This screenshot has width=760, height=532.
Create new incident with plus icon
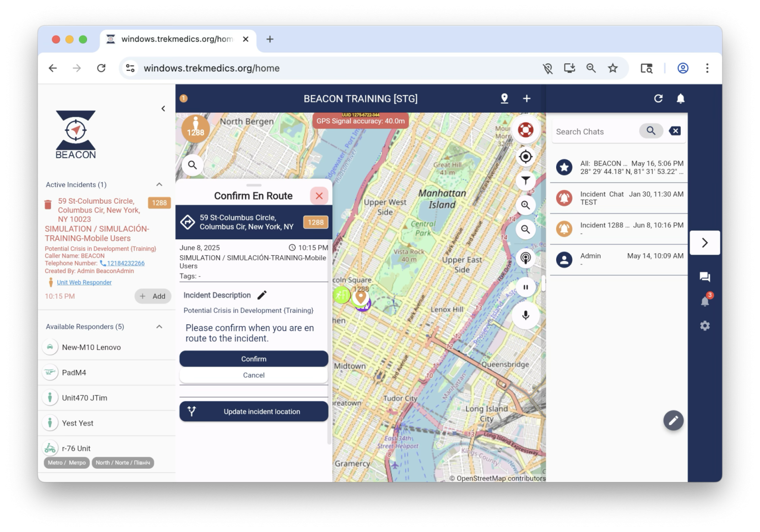(527, 98)
